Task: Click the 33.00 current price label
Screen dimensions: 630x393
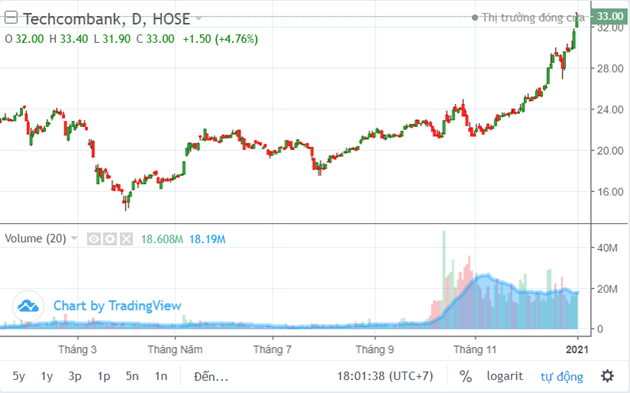Action: pyautogui.click(x=609, y=16)
